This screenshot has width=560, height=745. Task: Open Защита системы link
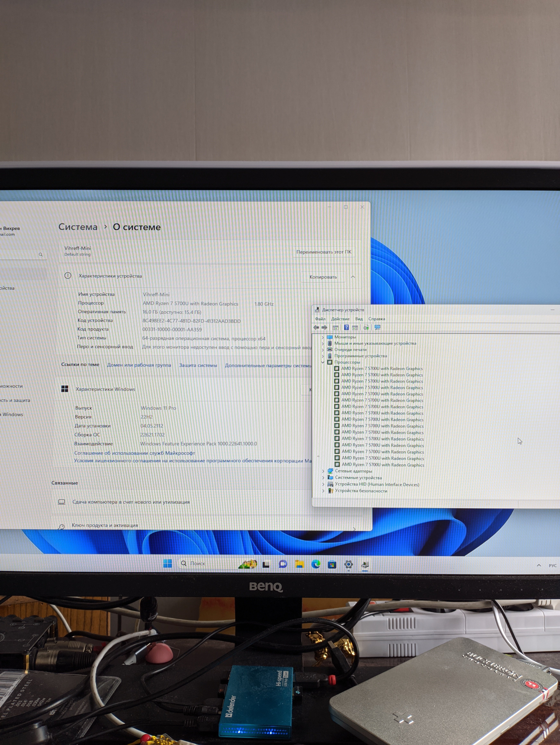pyautogui.click(x=198, y=365)
